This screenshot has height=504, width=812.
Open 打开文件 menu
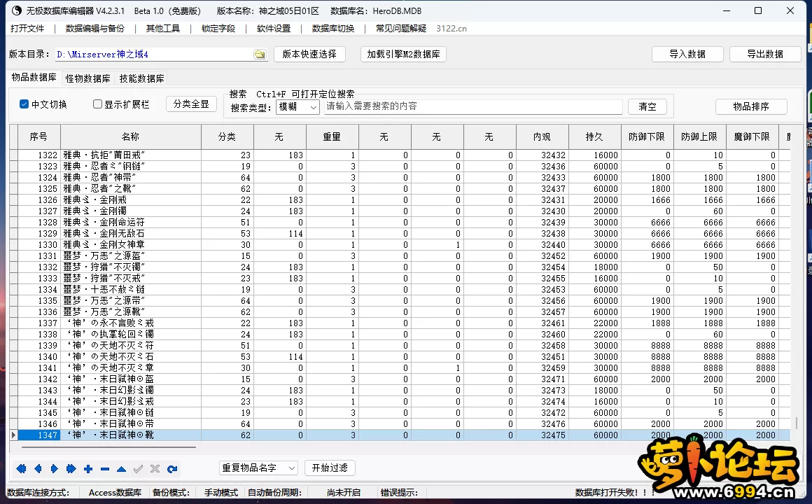(x=27, y=29)
